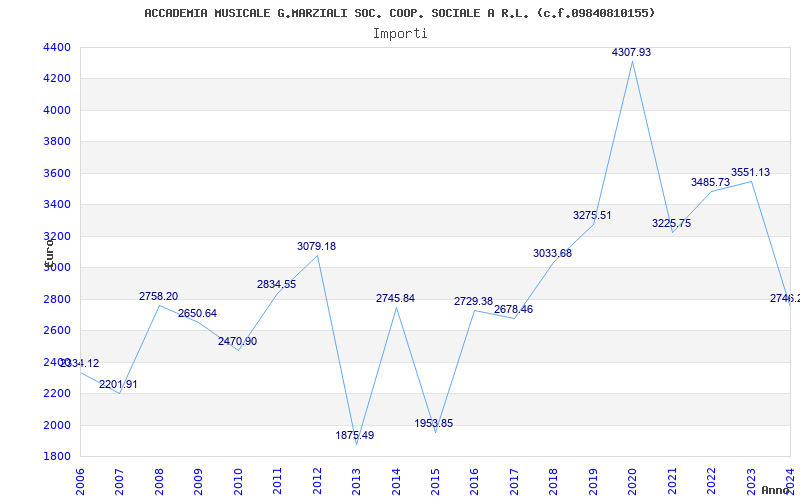Image resolution: width=800 pixels, height=500 pixels.
Task: Click the 2015 year axis label
Action: click(x=435, y=482)
